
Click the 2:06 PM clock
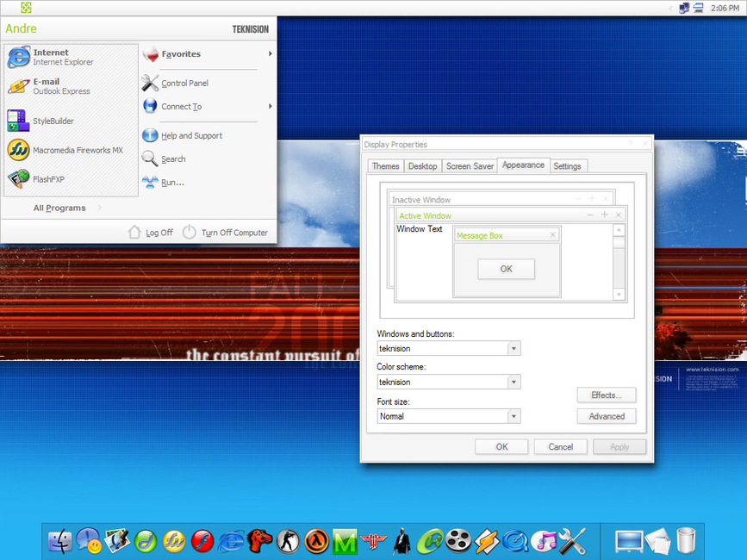(725, 8)
